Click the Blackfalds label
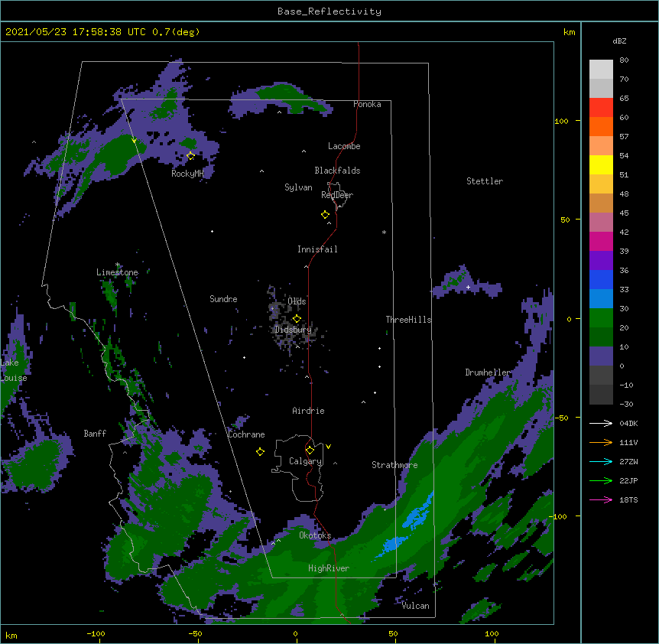659x644 pixels. click(x=337, y=171)
